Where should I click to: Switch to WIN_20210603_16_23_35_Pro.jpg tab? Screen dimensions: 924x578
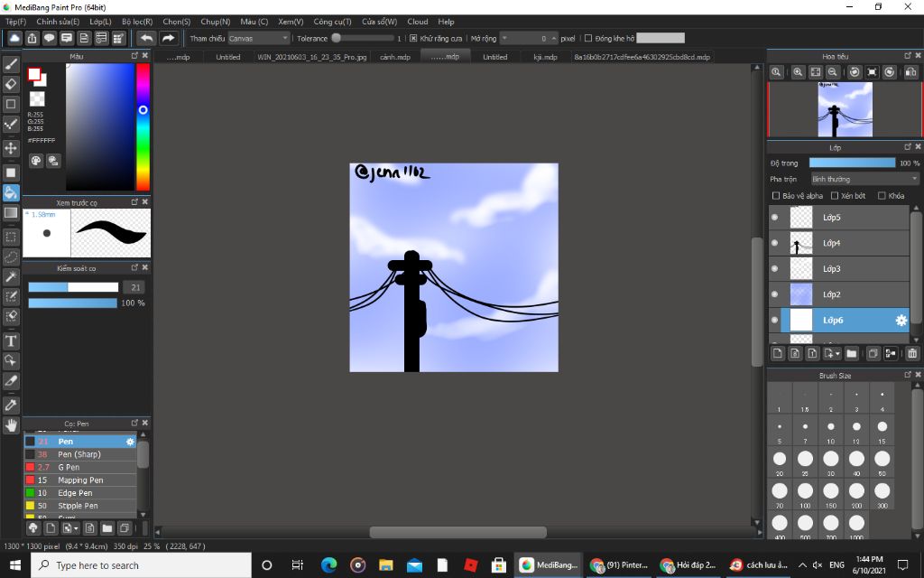point(312,57)
